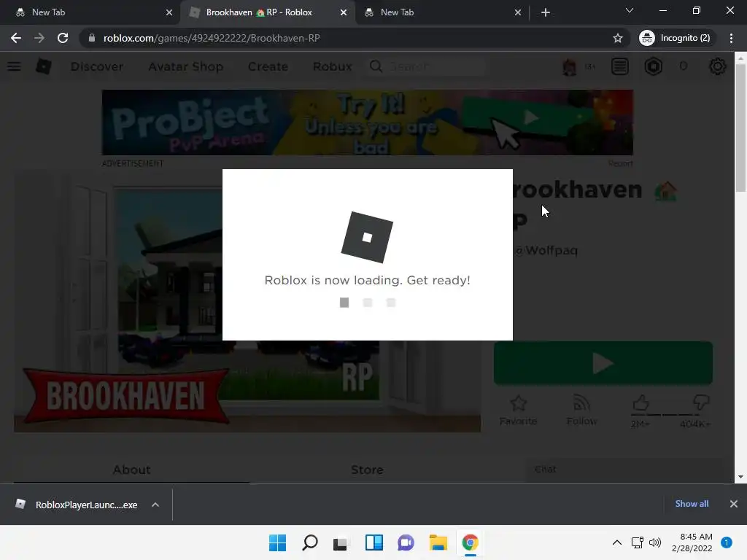View site information lock icon
Viewport: 747px width, 560px height.
tap(92, 38)
